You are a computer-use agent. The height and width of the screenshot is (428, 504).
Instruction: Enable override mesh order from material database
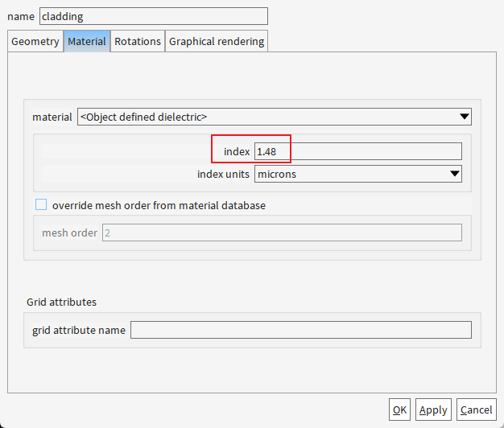tap(41, 204)
